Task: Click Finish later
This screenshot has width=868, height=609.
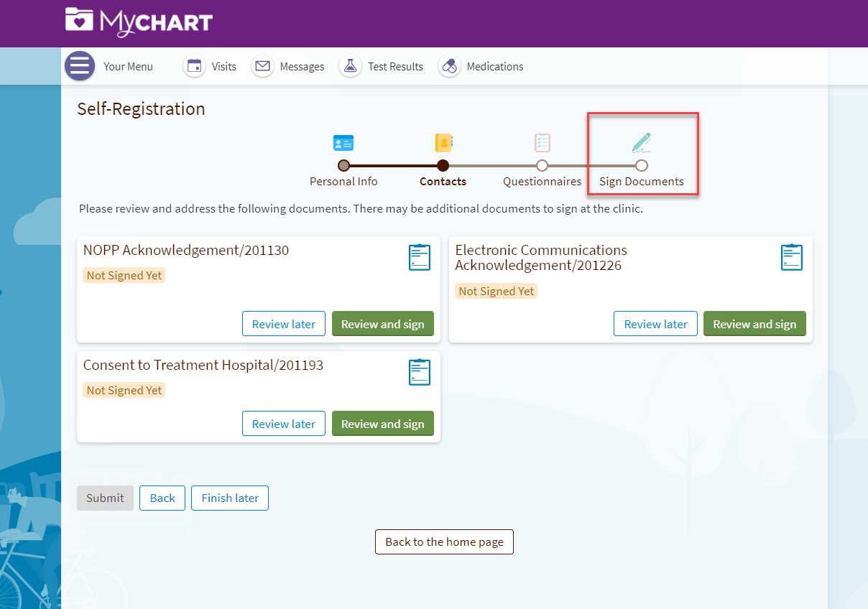Action: pyautogui.click(x=229, y=498)
